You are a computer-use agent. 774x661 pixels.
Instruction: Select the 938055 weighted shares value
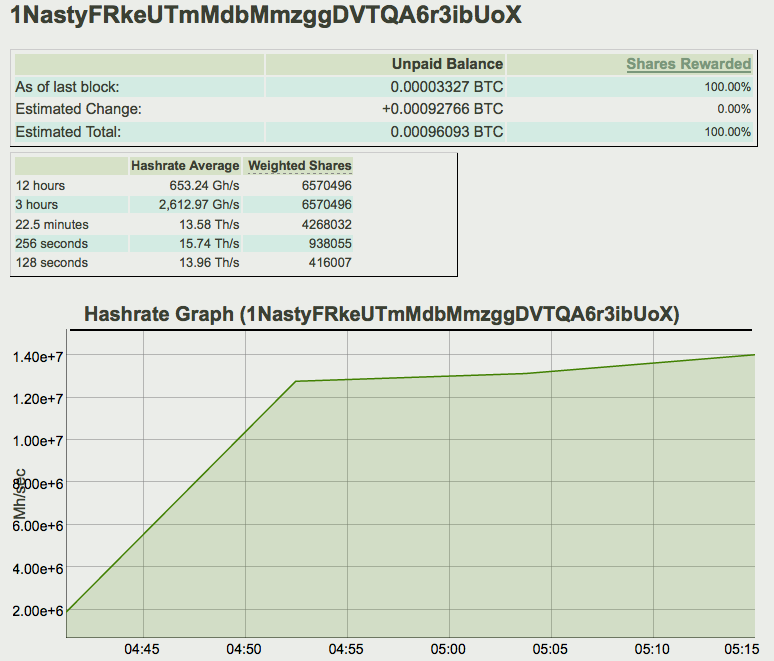click(330, 243)
